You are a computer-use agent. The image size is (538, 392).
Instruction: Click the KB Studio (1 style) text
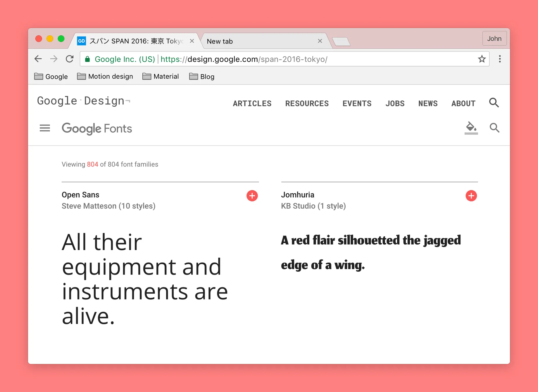coord(313,206)
